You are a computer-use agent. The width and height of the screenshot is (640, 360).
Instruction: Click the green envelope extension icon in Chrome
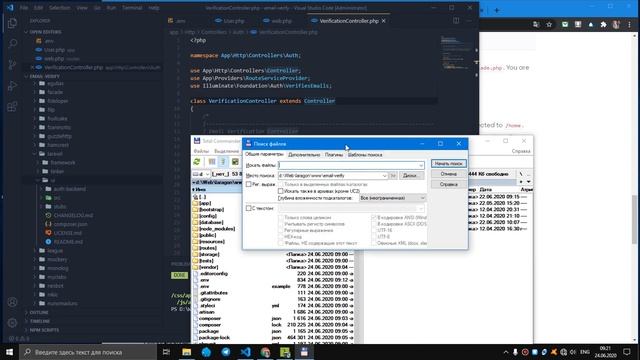[565, 25]
